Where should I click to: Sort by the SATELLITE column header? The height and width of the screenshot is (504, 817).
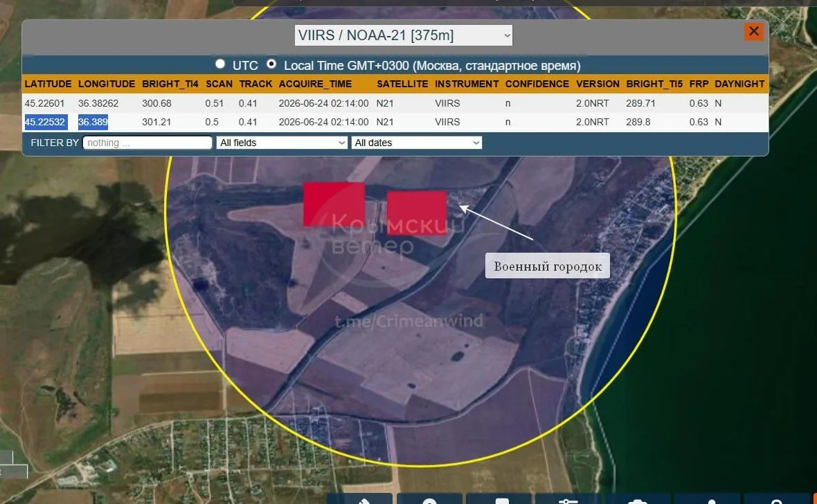click(x=402, y=84)
